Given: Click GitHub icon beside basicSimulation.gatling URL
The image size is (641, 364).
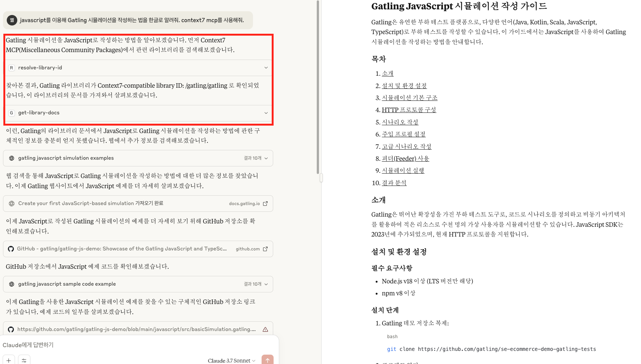Looking at the screenshot, I should point(11,330).
